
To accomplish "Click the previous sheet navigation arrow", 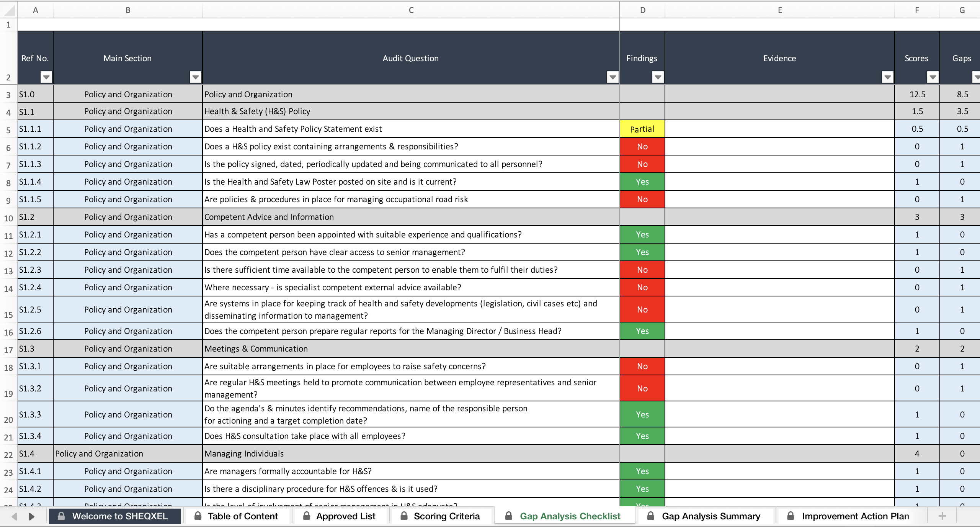I will [15, 516].
